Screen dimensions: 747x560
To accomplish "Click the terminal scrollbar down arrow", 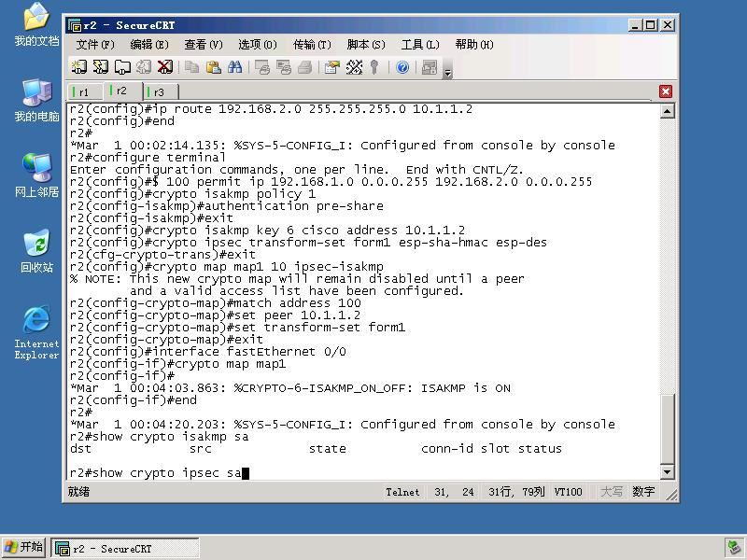I will 667,472.
